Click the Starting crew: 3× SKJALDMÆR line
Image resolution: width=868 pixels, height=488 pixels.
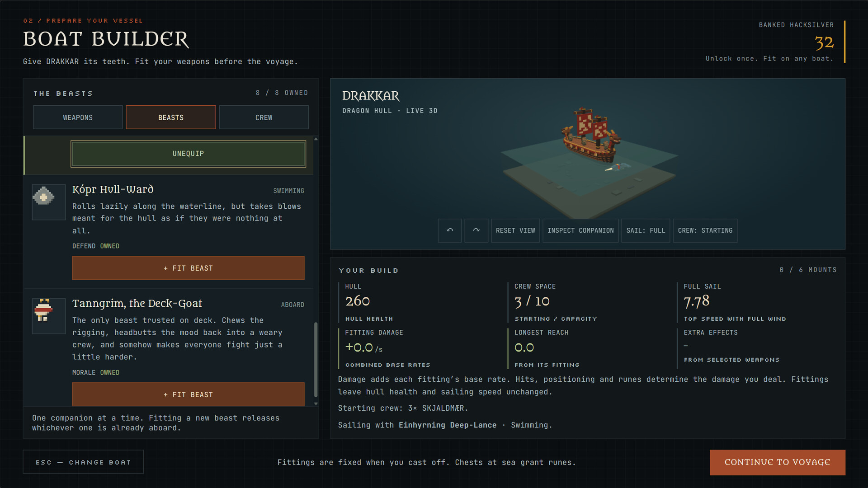403,408
